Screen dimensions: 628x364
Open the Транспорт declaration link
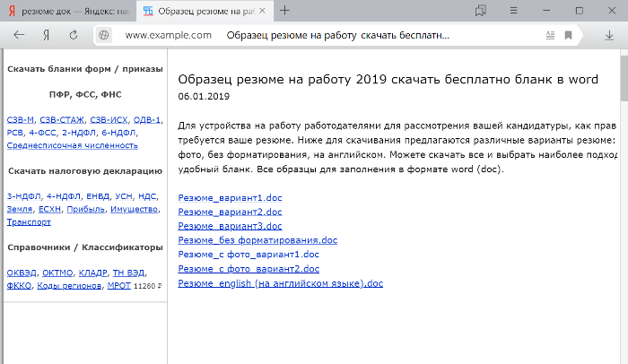click(29, 222)
